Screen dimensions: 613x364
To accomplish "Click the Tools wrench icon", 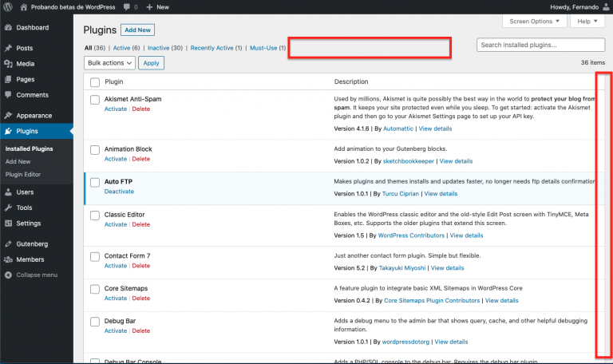I will click(8, 208).
